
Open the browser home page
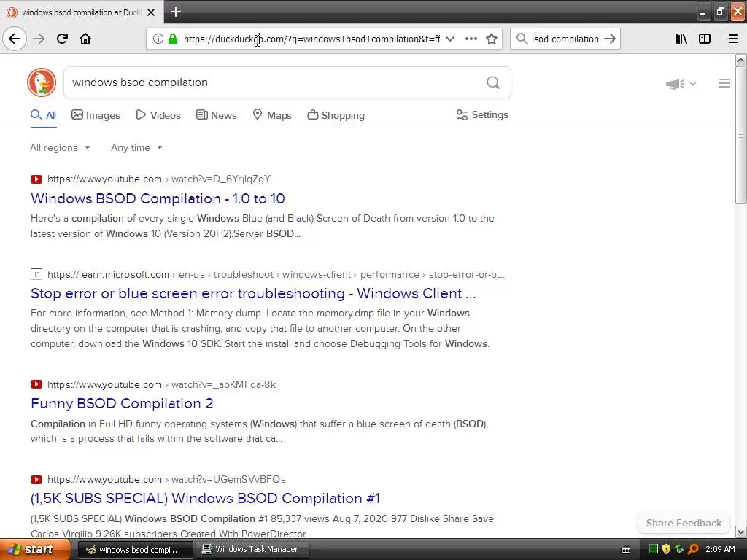click(85, 39)
